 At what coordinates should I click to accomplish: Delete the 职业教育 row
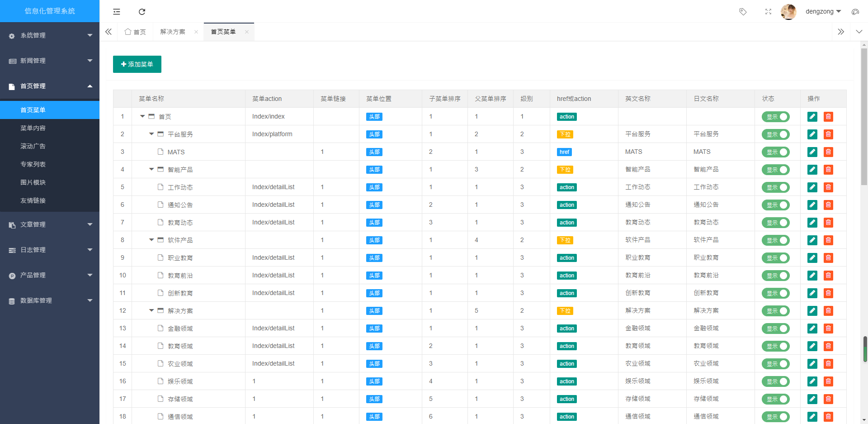[828, 258]
